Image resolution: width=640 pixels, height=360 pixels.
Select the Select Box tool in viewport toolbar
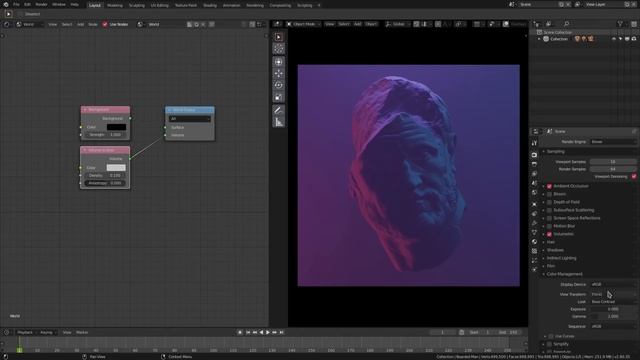(x=279, y=37)
